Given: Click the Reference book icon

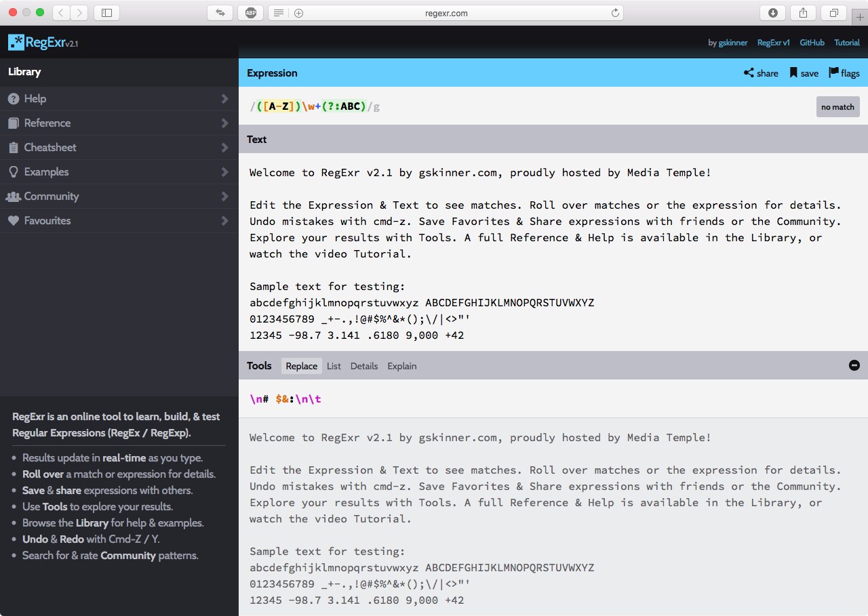Looking at the screenshot, I should [13, 123].
